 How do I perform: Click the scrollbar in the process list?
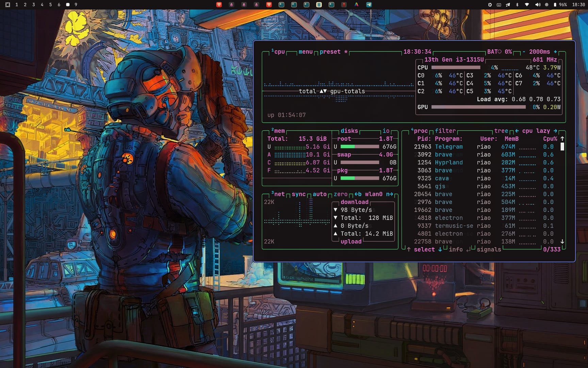[x=562, y=147]
